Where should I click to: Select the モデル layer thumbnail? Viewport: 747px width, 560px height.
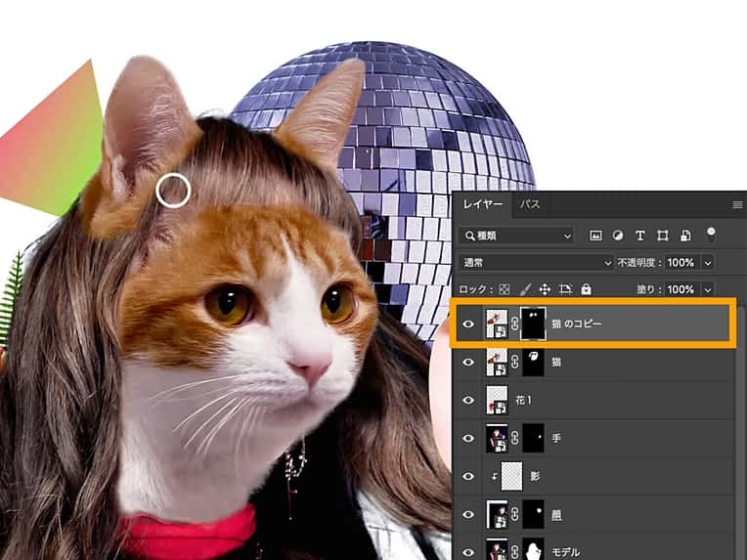pyautogui.click(x=497, y=549)
